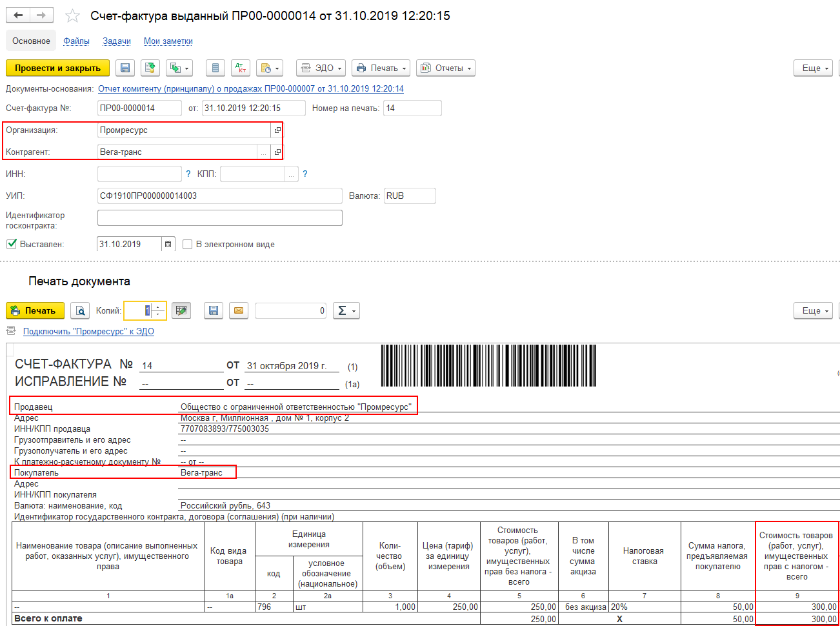
Task: Toggle the edit mode icon near Копий
Action: (181, 310)
